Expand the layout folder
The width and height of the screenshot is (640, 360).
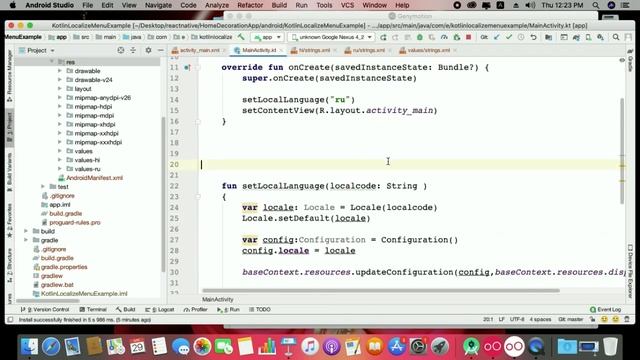tap(60, 89)
